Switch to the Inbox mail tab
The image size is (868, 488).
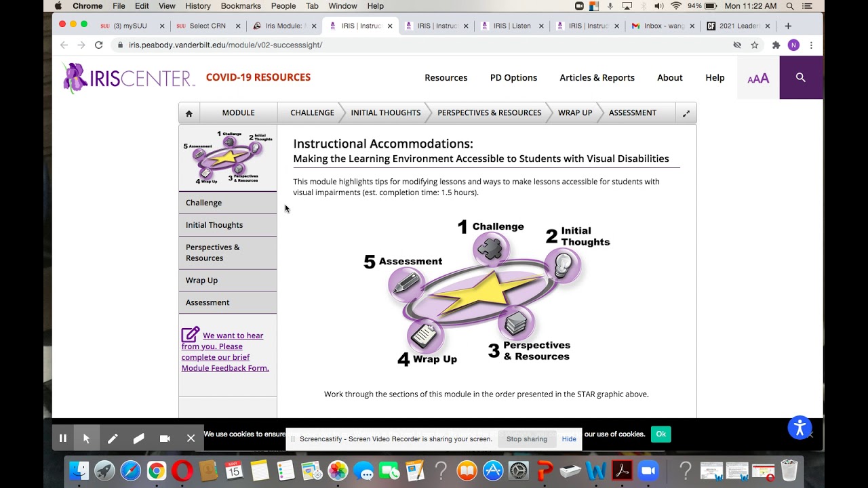pyautogui.click(x=663, y=26)
